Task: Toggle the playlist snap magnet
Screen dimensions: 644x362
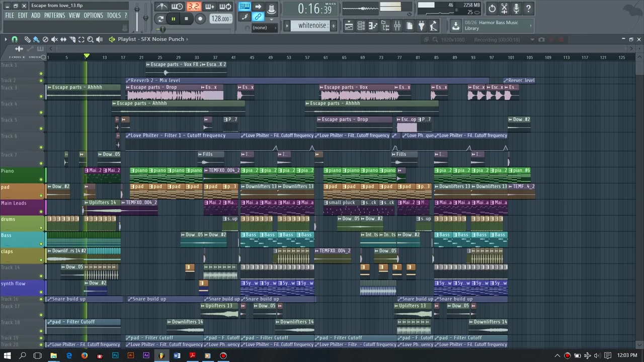Action: (x=15, y=39)
